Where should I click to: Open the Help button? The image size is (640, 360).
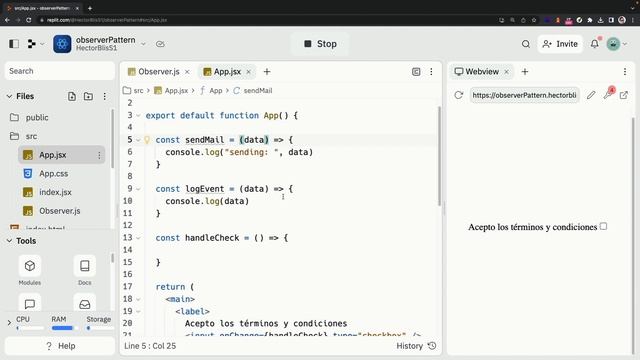click(60, 346)
